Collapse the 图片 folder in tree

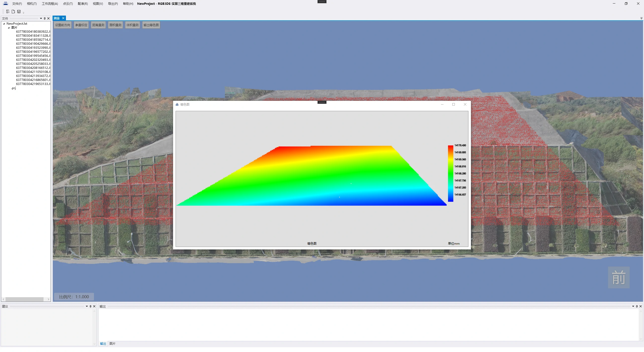coord(9,28)
